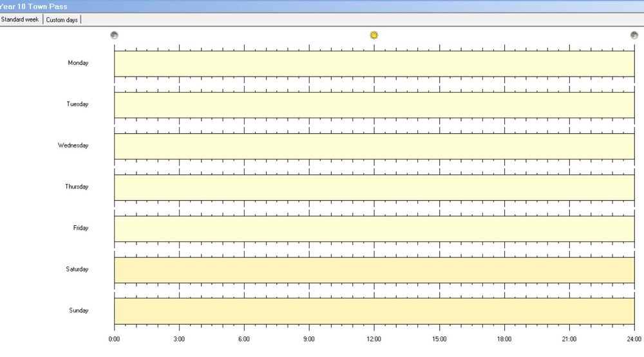Click the 12:00 time label
The width and height of the screenshot is (644, 357).
coord(374,339)
